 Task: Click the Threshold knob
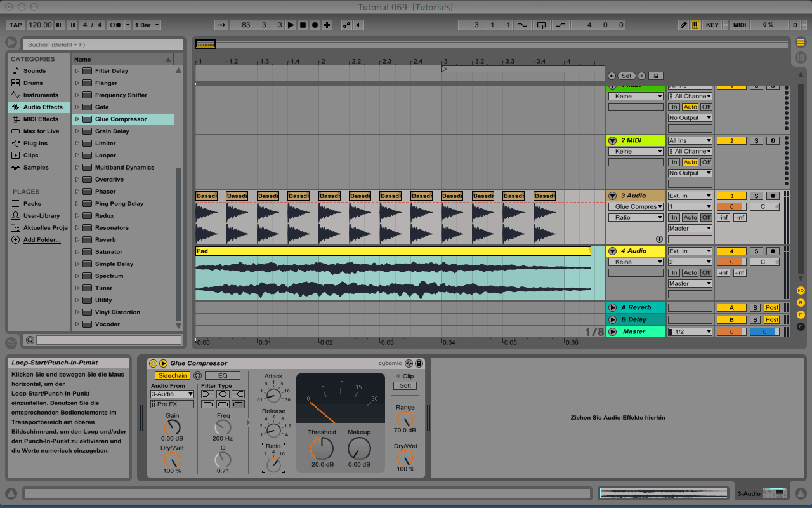point(322,449)
